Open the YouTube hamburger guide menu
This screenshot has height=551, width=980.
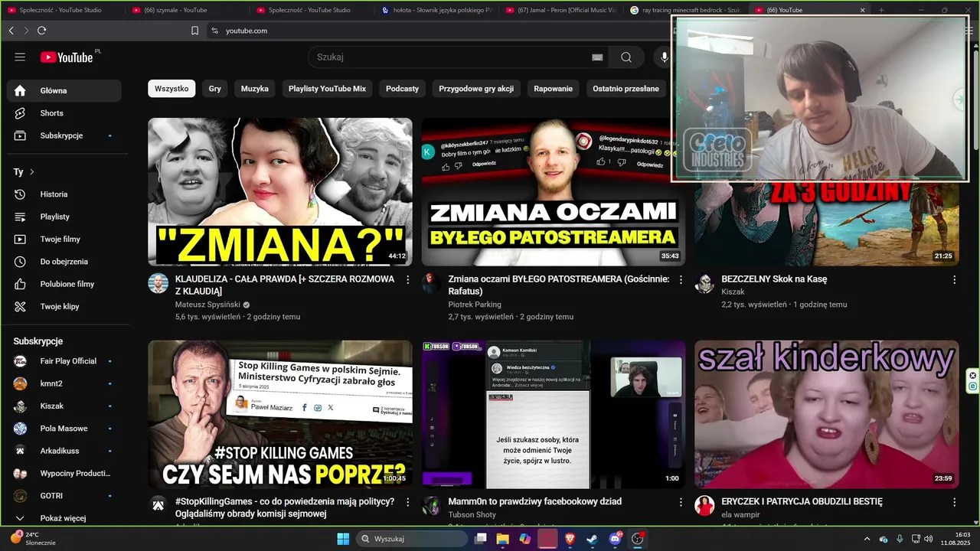click(20, 57)
